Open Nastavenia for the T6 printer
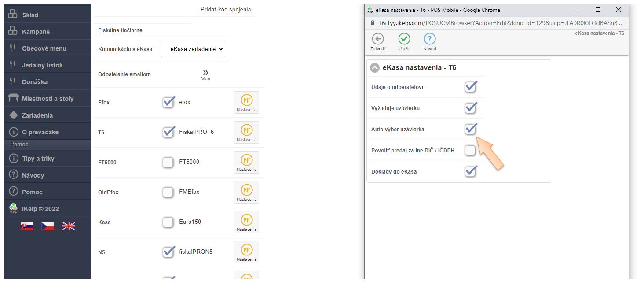The width and height of the screenshot is (644, 285). 246,132
